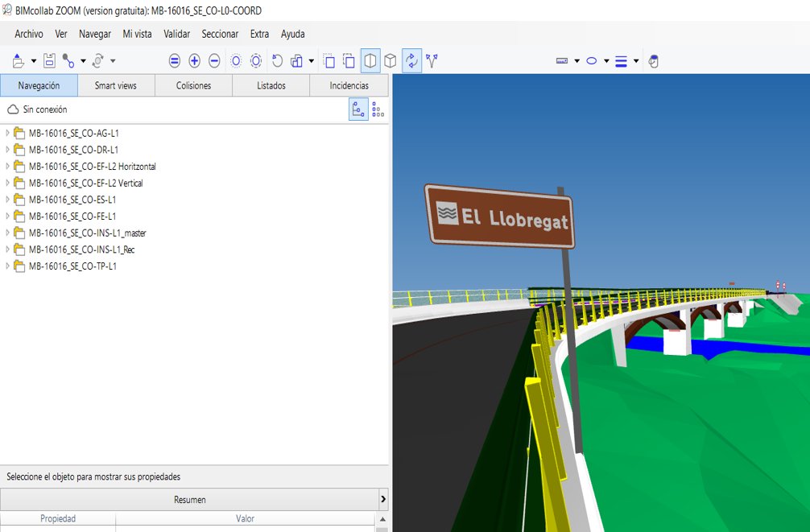
Task: Click the Propiedad column header
Action: coord(58,518)
